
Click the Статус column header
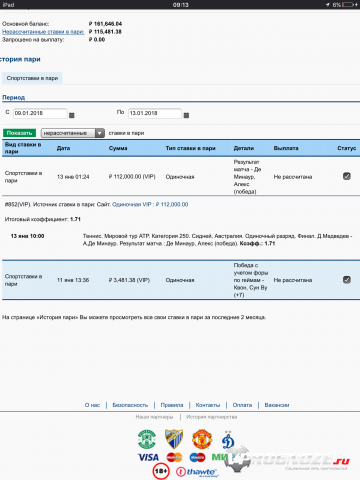[347, 148]
